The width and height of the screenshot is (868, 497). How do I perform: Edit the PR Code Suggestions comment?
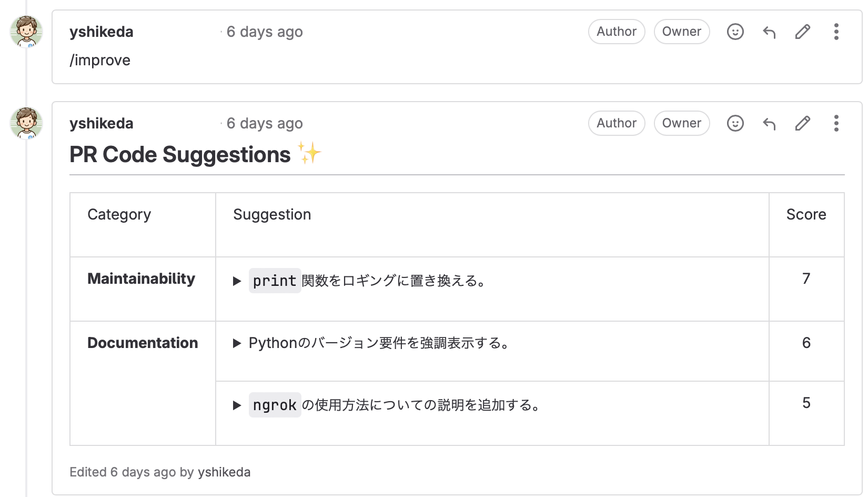[802, 123]
